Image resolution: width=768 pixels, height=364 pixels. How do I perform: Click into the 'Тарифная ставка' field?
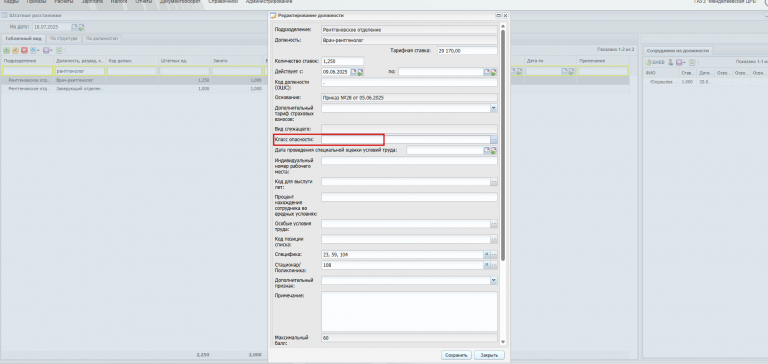coord(467,50)
